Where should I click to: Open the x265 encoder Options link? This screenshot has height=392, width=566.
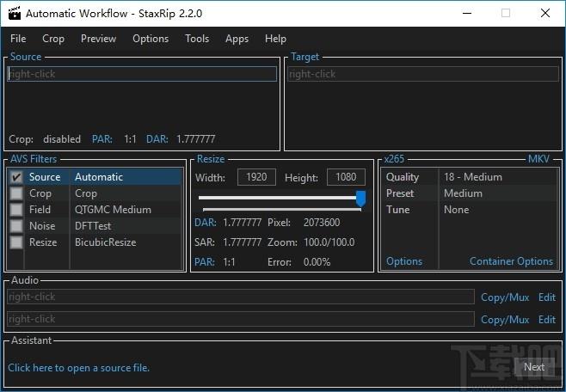[x=404, y=261]
